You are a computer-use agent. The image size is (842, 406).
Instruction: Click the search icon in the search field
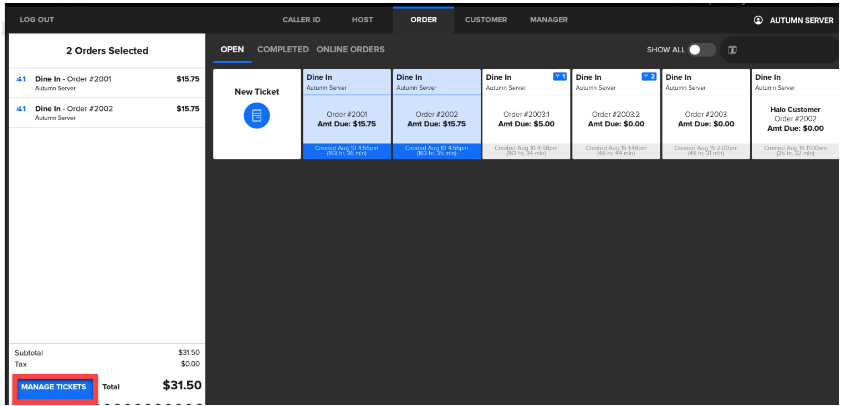click(x=733, y=50)
